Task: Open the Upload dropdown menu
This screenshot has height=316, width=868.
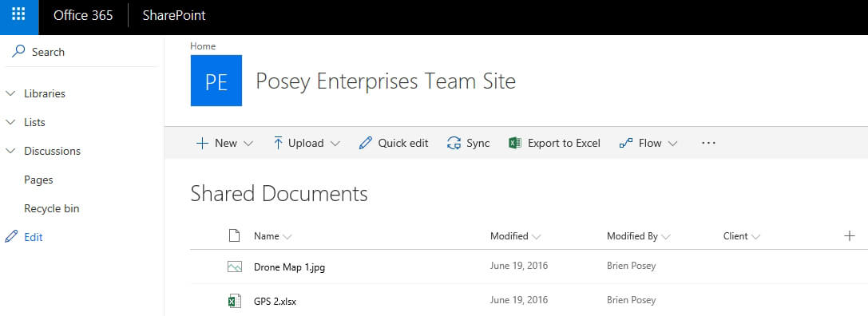Action: pyautogui.click(x=306, y=144)
